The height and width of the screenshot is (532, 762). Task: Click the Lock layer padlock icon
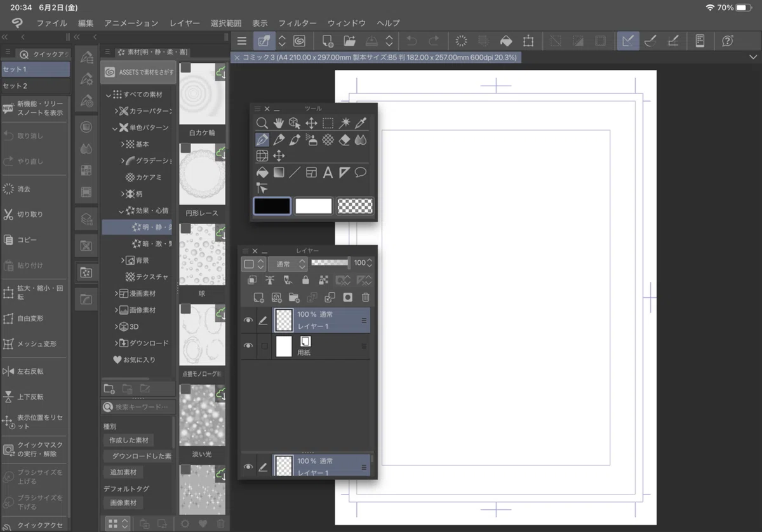pos(305,280)
